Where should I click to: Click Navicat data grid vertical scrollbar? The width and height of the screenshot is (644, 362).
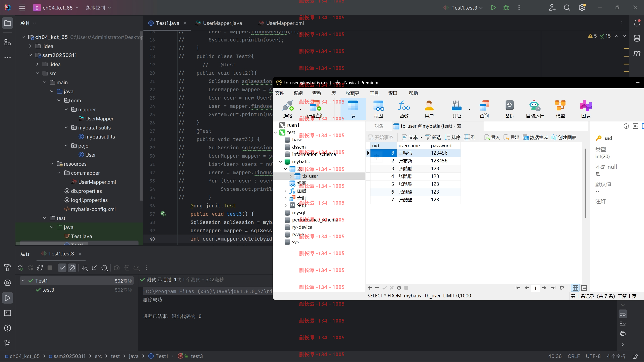[x=585, y=184]
